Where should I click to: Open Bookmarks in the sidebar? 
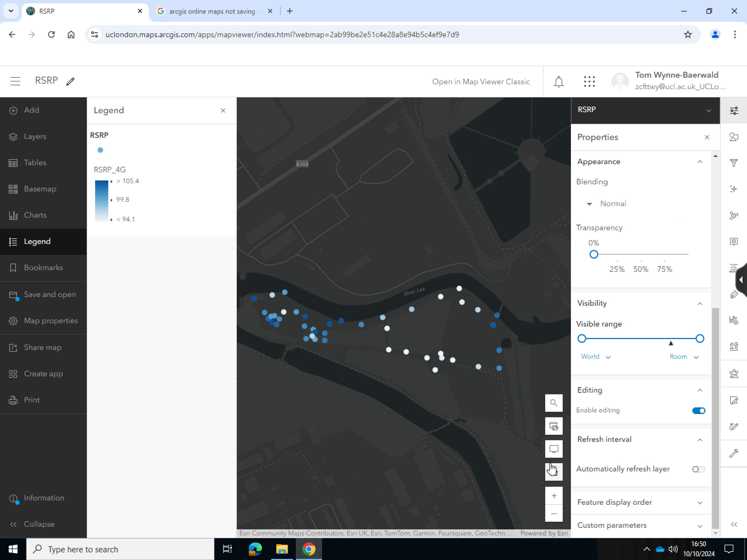tap(43, 267)
